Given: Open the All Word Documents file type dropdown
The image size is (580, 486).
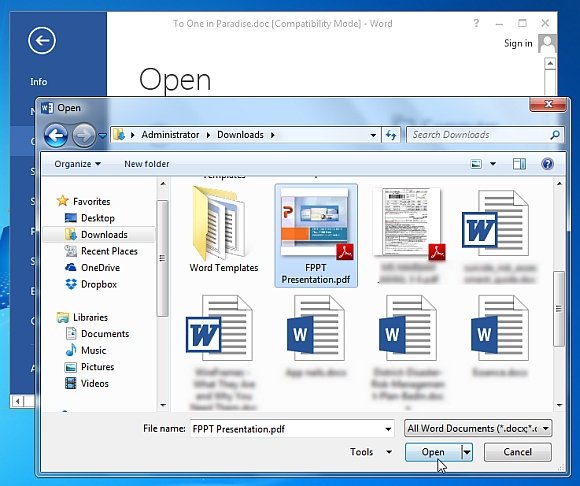Looking at the screenshot, I should (x=478, y=429).
